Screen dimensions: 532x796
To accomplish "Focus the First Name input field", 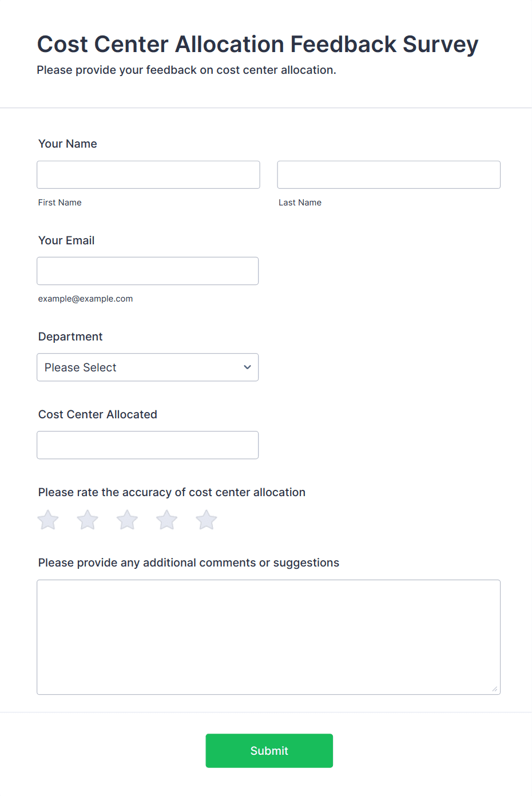I will click(x=148, y=175).
